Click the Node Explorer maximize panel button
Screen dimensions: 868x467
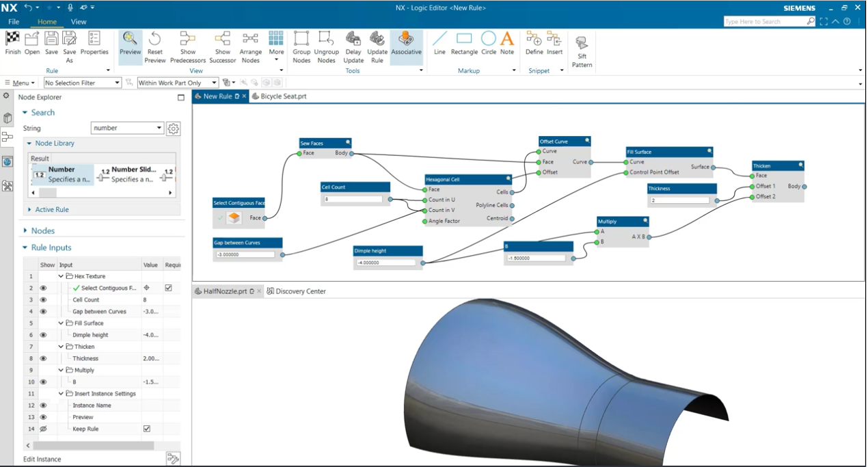[180, 97]
